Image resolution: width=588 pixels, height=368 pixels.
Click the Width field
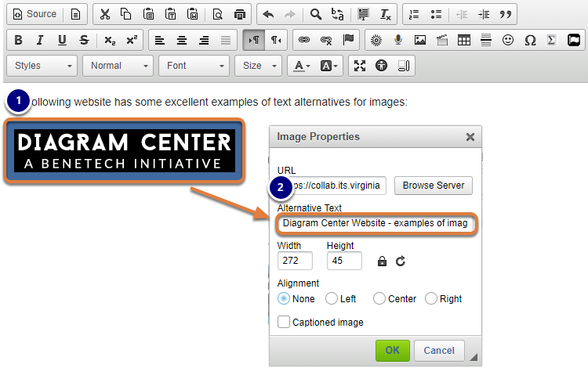coord(295,261)
